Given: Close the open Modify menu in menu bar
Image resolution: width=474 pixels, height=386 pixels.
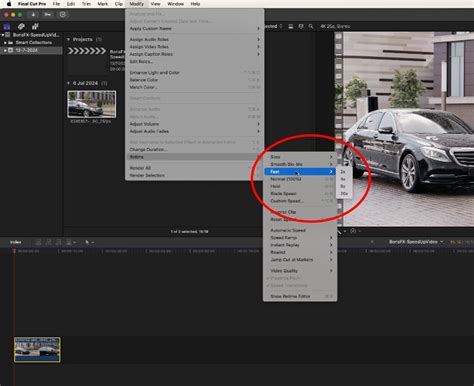Looking at the screenshot, I should click(x=136, y=4).
